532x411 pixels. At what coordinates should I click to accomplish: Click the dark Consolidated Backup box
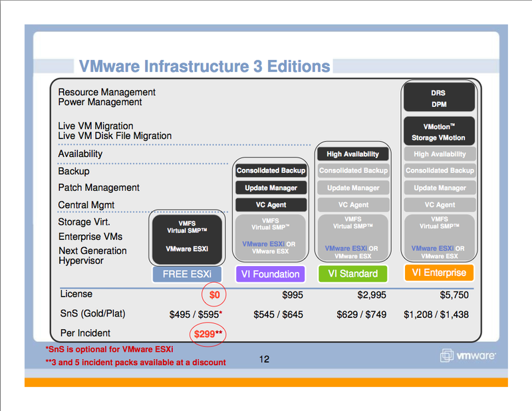[x=271, y=171]
